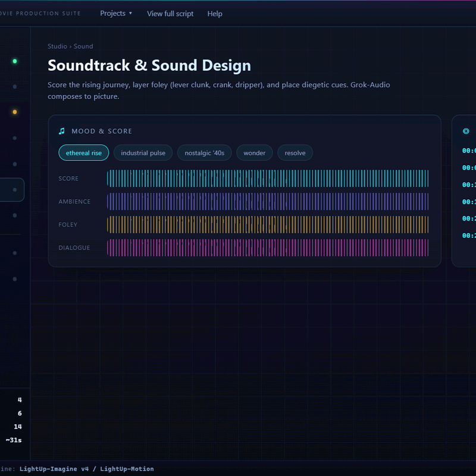Open the Help menu
The height and width of the screenshot is (476, 476).
(215, 14)
